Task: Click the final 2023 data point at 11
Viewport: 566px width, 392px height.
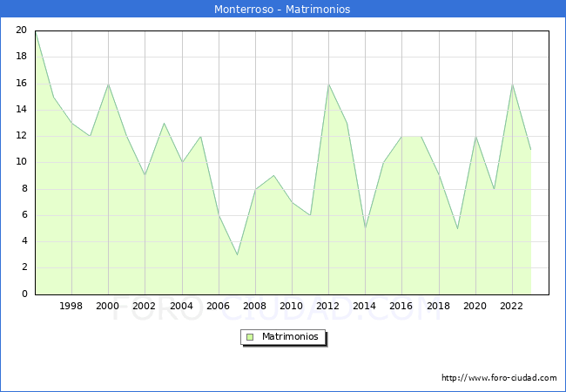Action: 530,150
